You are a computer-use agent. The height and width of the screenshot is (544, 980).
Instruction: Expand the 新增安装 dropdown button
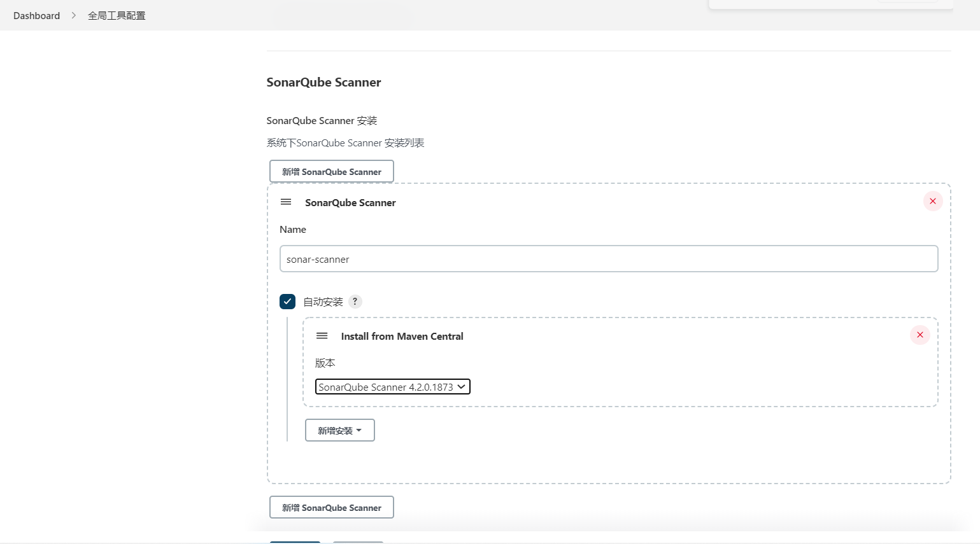(339, 430)
